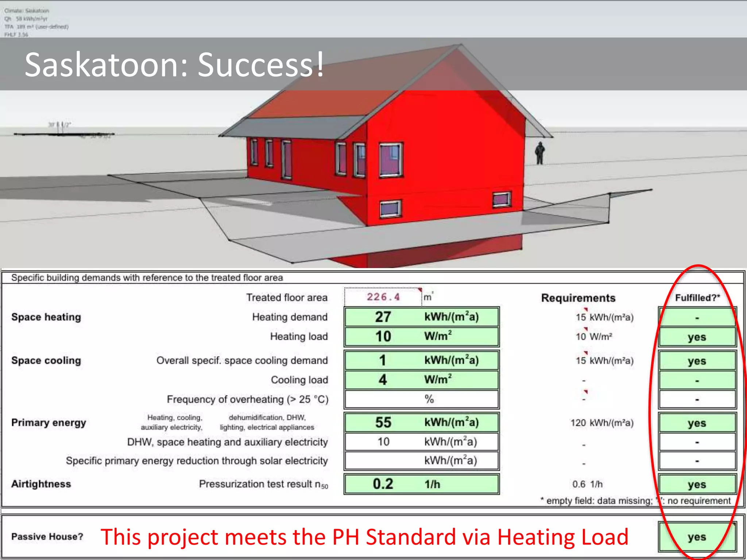Click the 'Requirements' column header

(578, 298)
